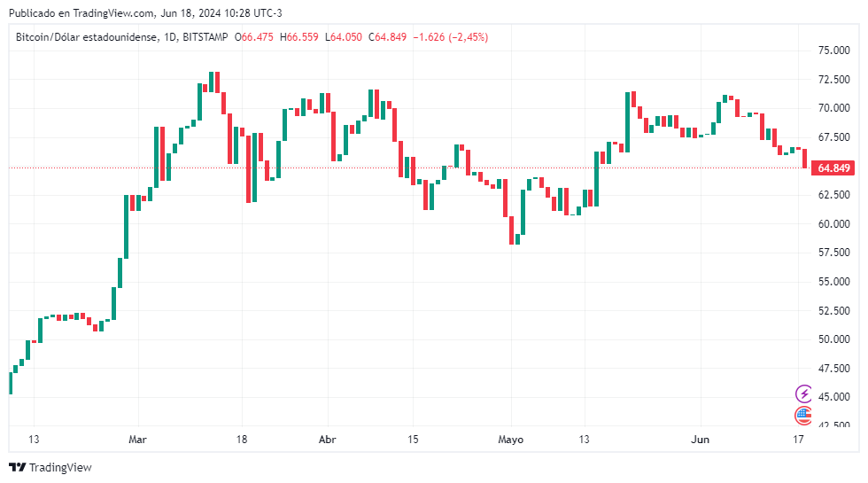
Task: Click the 'Mar' label on time axis
Action: click(137, 440)
